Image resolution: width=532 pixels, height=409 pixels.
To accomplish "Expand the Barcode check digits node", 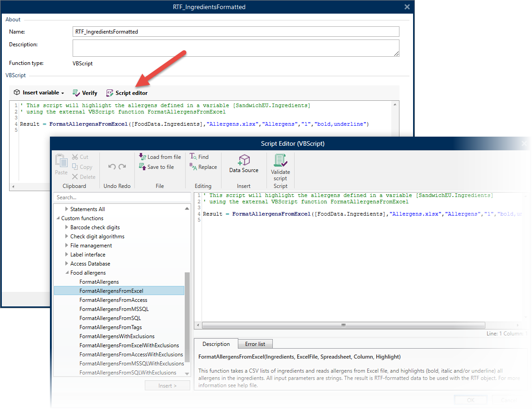I will pos(66,227).
